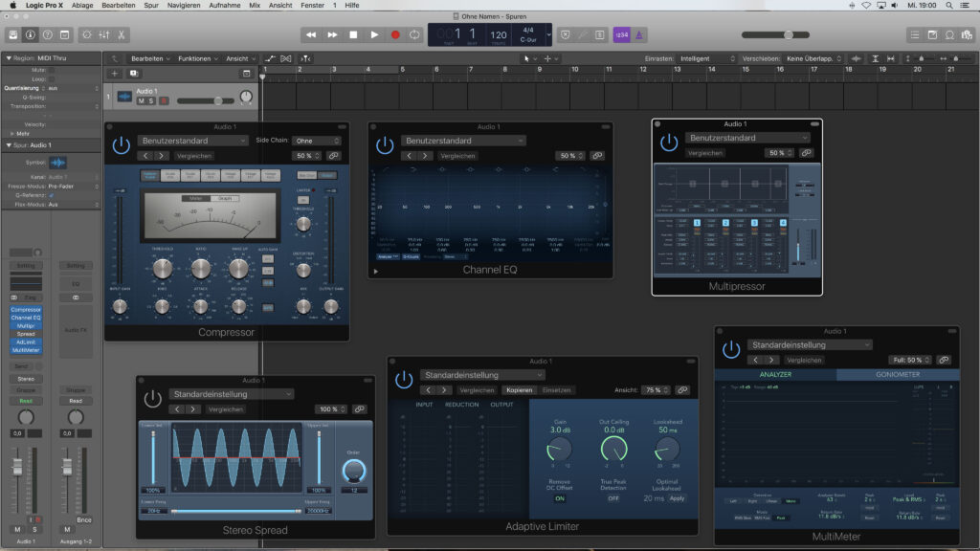Open the Multipressor preset dropdown
The width and height of the screenshot is (980, 551).
(746, 138)
